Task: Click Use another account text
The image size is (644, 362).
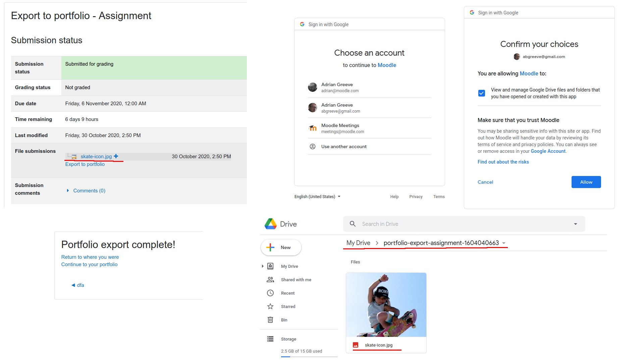Action: (x=344, y=146)
